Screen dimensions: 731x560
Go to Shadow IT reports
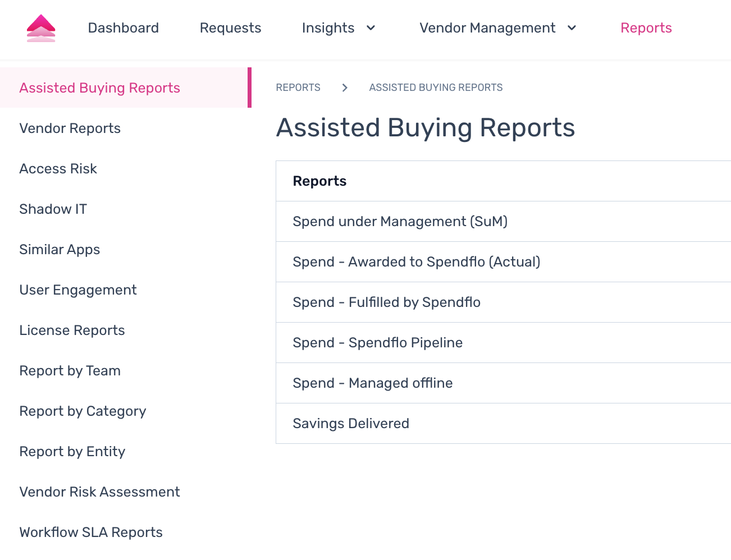click(x=126, y=209)
